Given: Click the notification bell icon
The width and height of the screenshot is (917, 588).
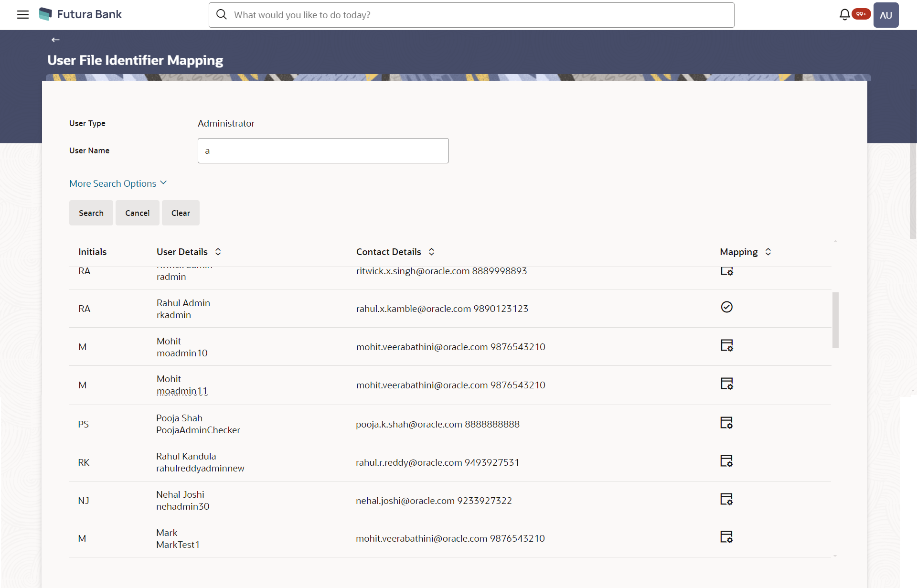Looking at the screenshot, I should click(x=844, y=15).
